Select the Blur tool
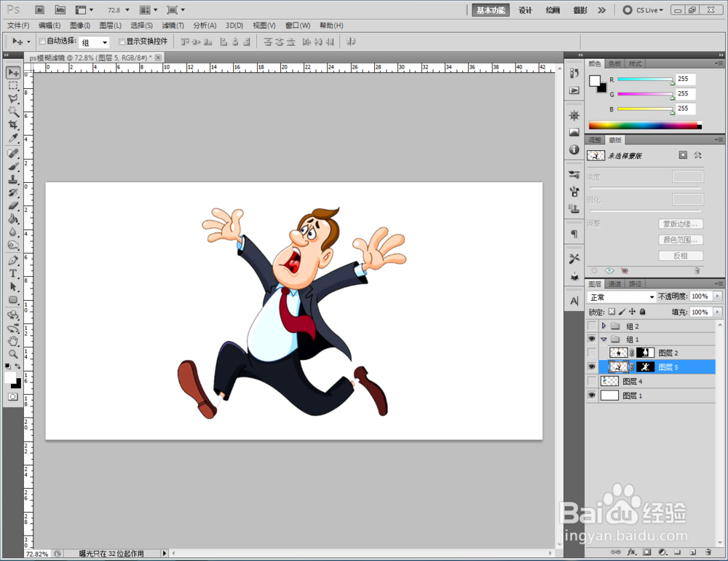Screen dimensions: 728x561 pyautogui.click(x=13, y=232)
